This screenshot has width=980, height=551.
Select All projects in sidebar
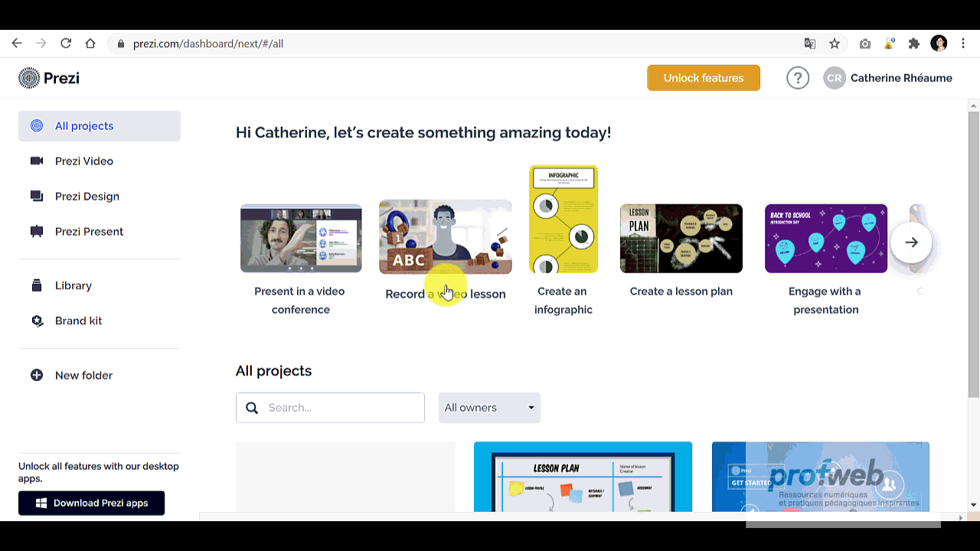[x=100, y=126]
